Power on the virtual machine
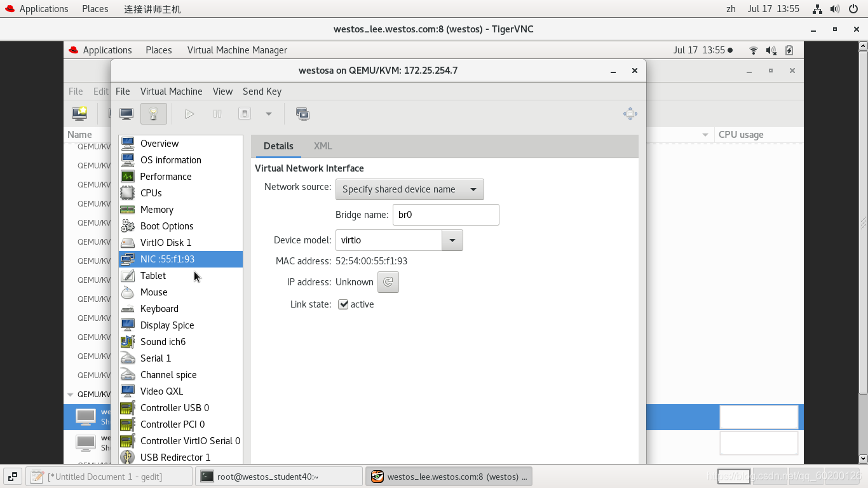Viewport: 868px width, 488px height. point(189,114)
